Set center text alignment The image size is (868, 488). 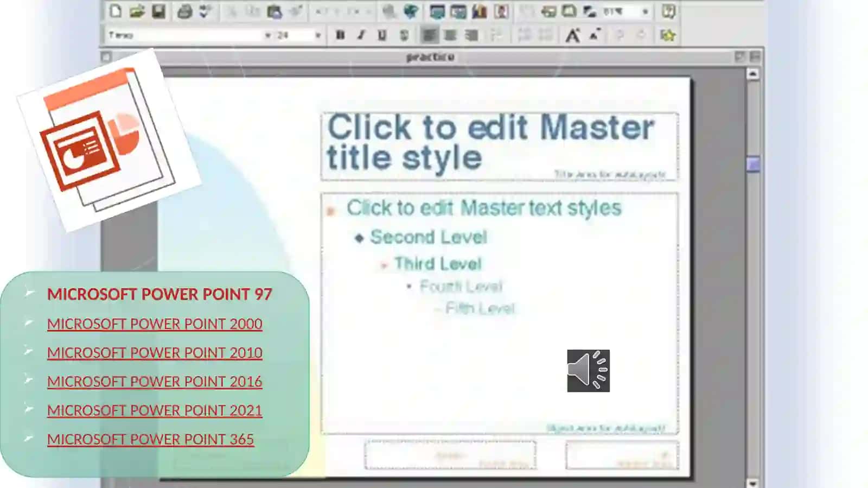[x=450, y=35]
